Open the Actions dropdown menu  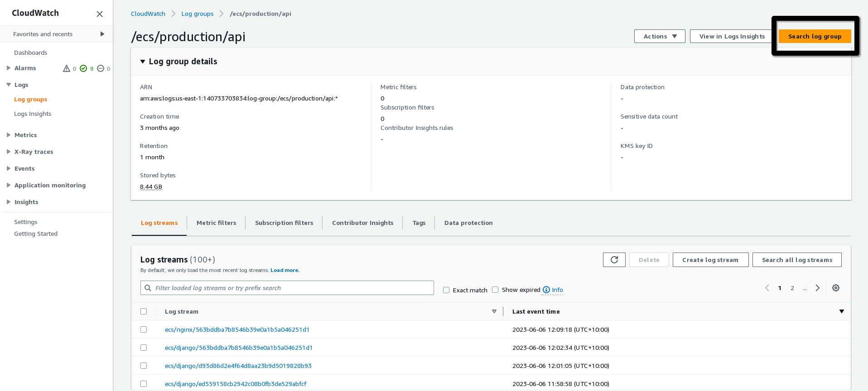[x=660, y=36]
